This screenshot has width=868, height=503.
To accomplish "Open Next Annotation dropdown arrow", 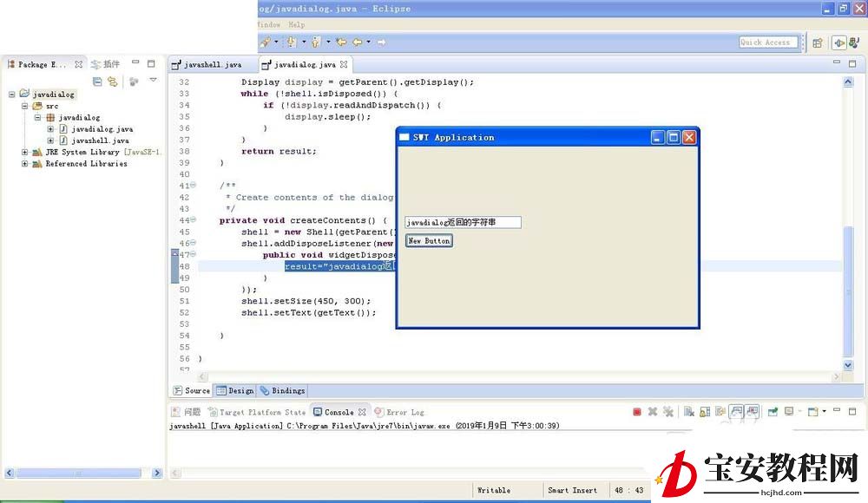I will coord(303,42).
